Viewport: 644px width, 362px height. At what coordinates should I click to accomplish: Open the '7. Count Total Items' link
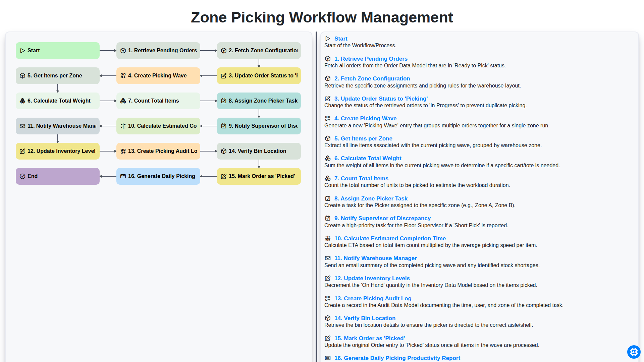tap(361, 178)
